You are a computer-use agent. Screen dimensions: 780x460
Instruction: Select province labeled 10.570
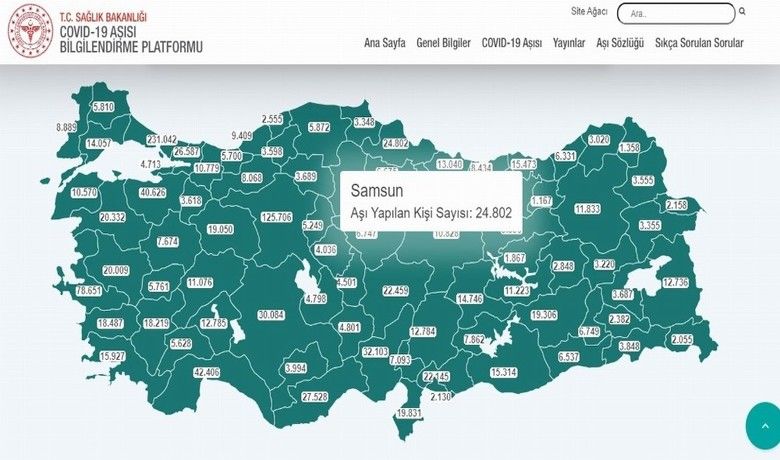85,192
